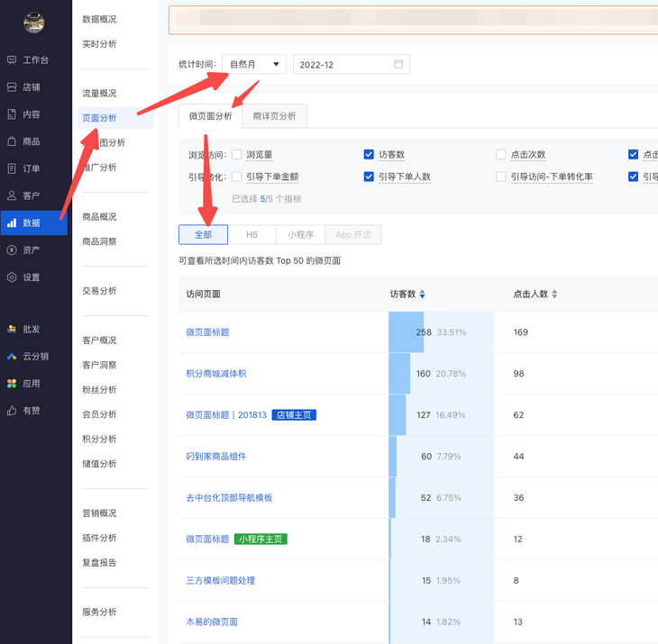
Task: Click the 应用 apps icon
Action: point(12,384)
